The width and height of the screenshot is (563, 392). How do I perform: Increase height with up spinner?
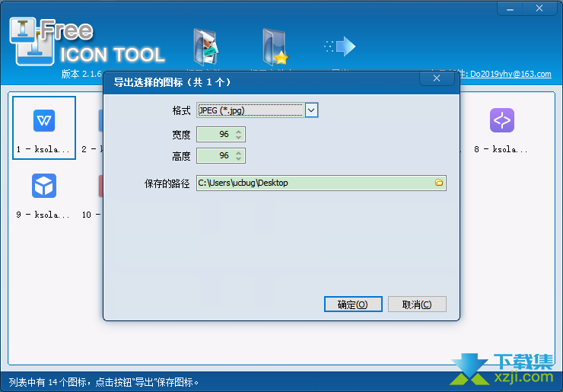(239, 153)
